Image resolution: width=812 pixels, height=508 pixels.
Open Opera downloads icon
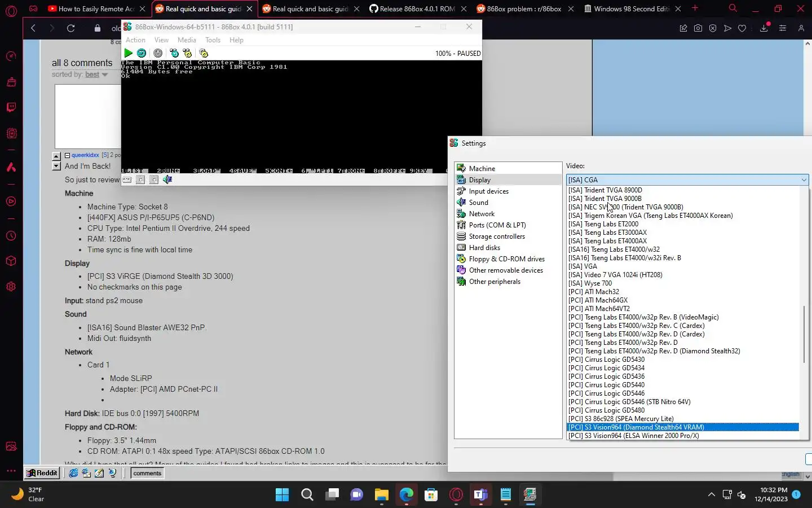[764, 28]
